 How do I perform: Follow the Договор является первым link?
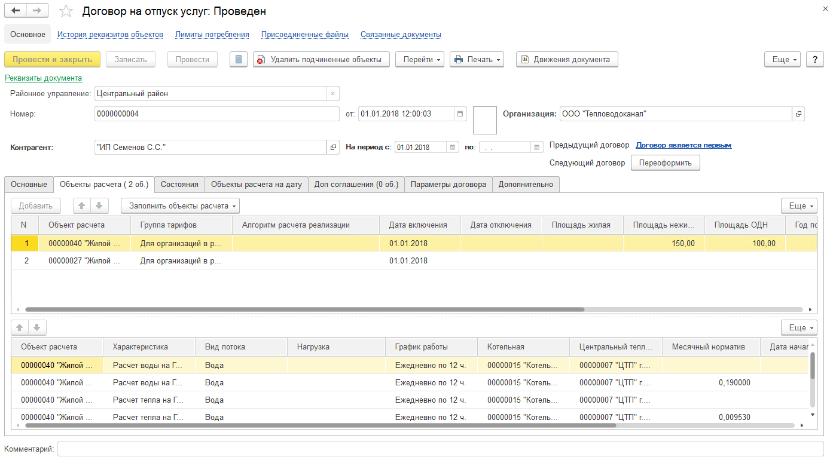(683, 145)
